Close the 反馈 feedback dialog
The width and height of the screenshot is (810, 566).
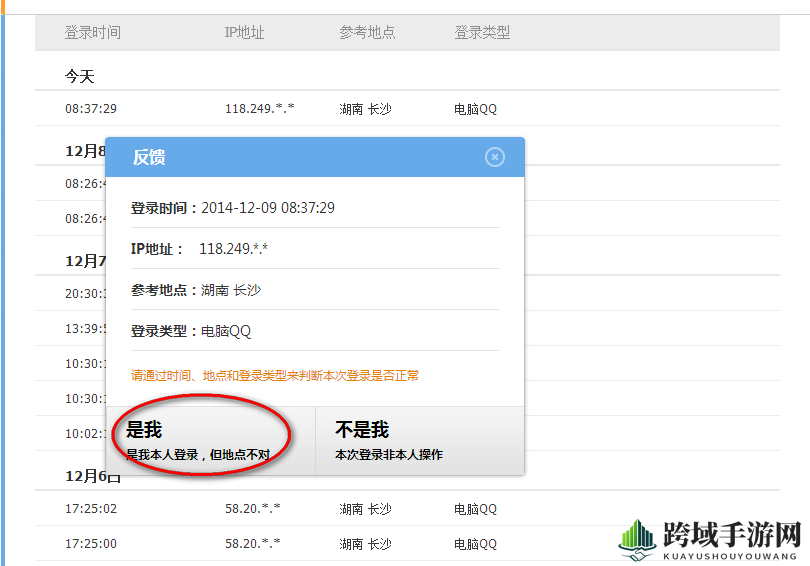[494, 157]
